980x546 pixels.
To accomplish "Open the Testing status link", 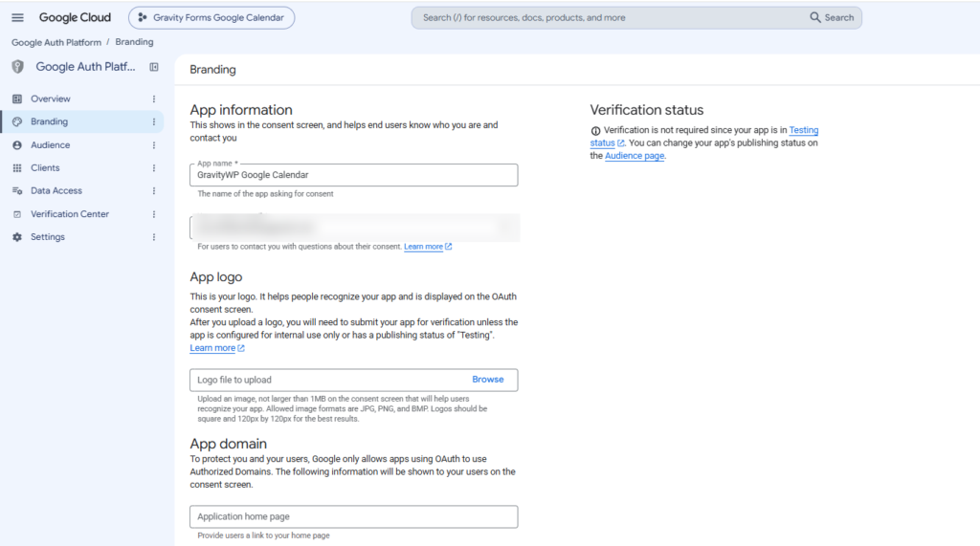I will click(803, 130).
